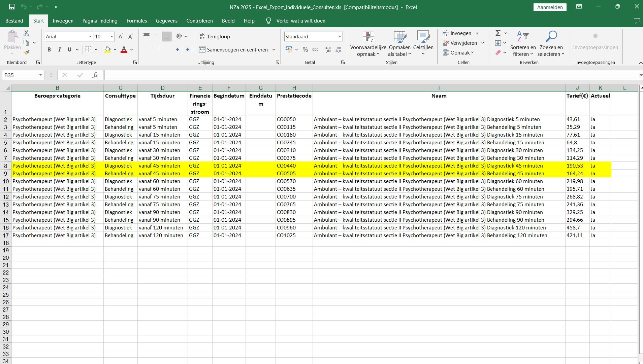Viewport: 643px width, 364px height.
Task: Switch to the Formules tab
Action: 136,21
